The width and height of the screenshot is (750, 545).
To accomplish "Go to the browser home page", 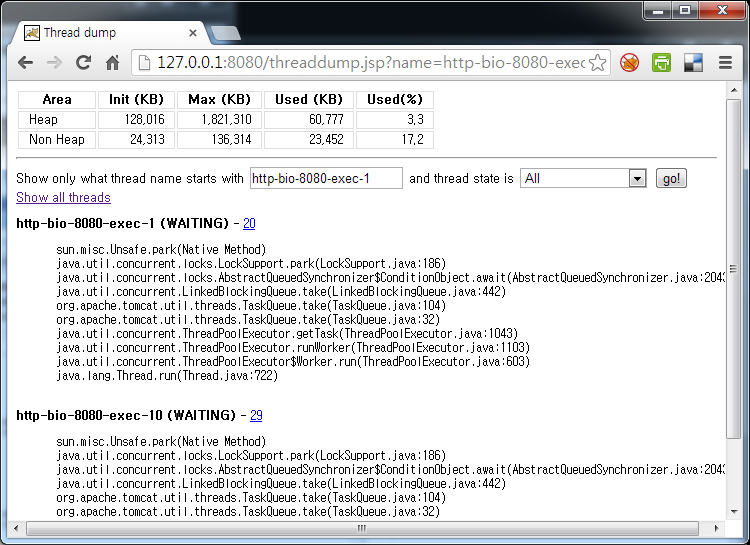I will pos(112,63).
